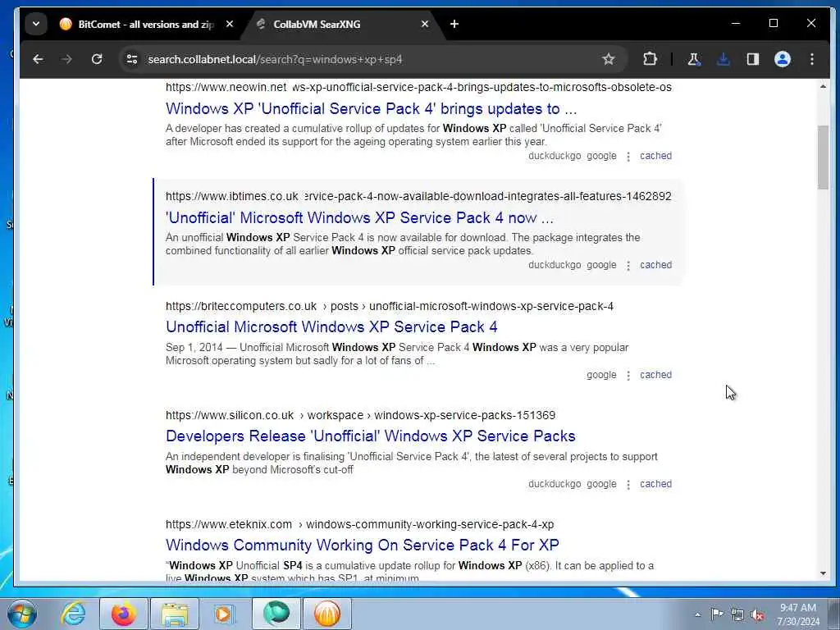Image resolution: width=840 pixels, height=630 pixels.
Task: Click the neowin.net result URL
Action: [418, 87]
